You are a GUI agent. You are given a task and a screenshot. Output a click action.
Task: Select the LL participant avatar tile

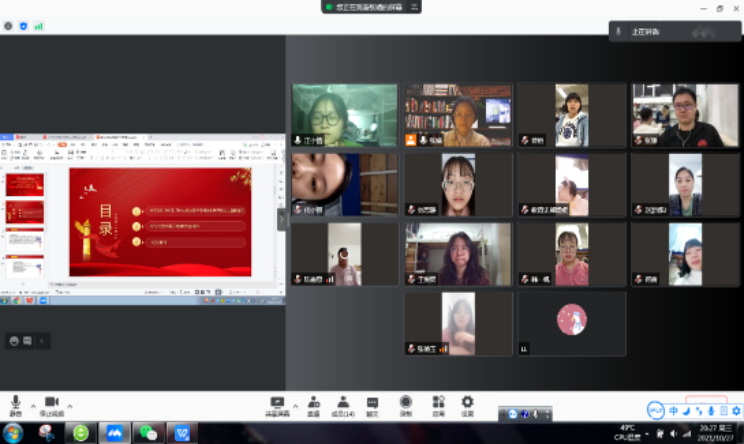[x=572, y=319]
